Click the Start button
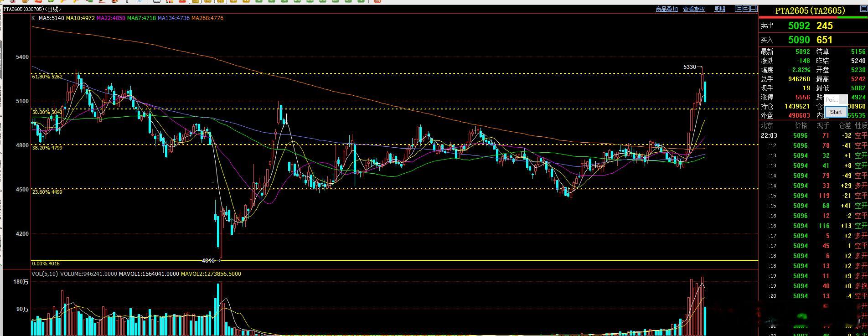The height and width of the screenshot is (336, 868). tap(836, 112)
